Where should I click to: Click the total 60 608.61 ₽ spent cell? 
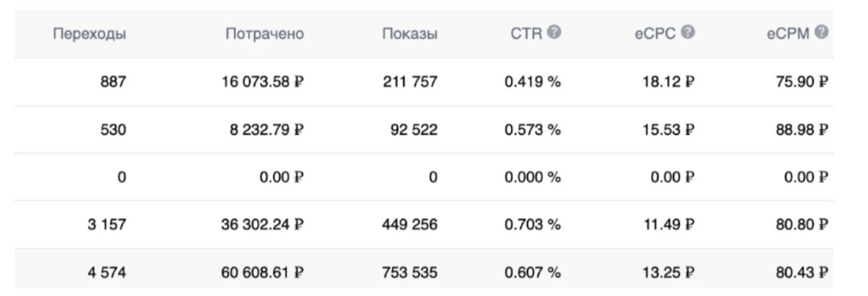click(263, 272)
